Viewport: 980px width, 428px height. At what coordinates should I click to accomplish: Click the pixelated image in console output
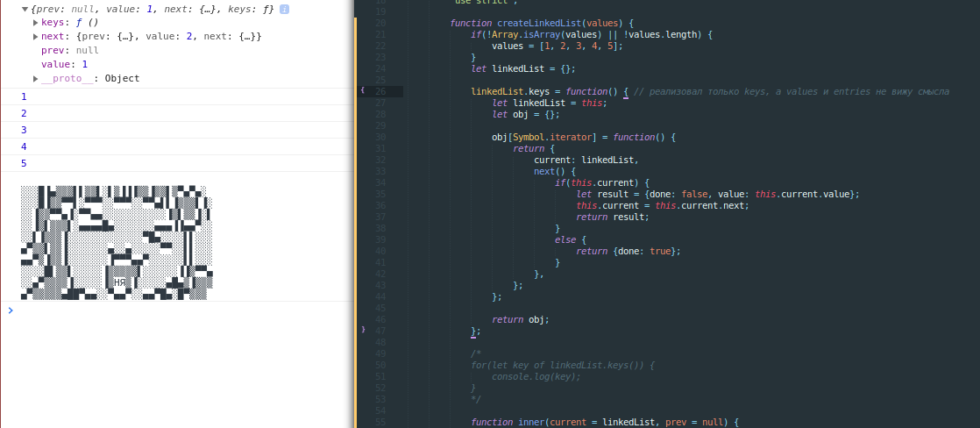point(117,242)
